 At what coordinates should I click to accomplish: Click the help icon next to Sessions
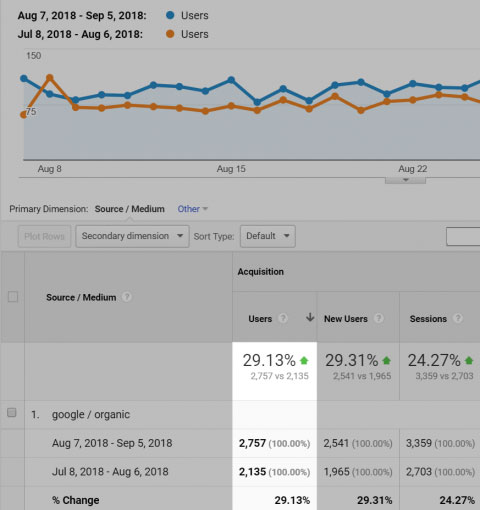[x=458, y=318]
